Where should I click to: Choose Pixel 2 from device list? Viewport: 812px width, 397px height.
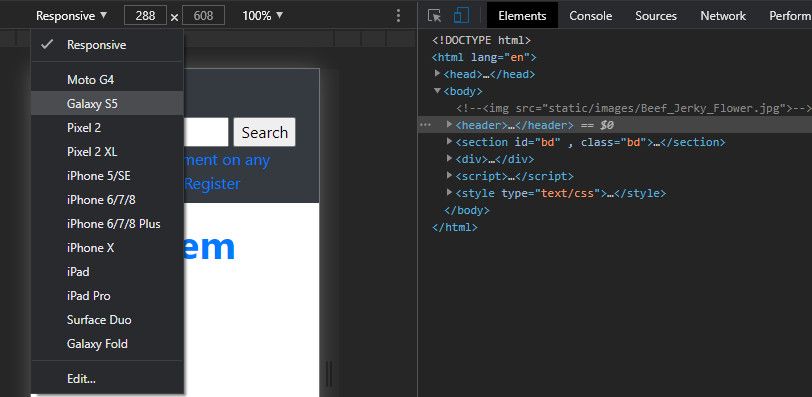pos(107,127)
